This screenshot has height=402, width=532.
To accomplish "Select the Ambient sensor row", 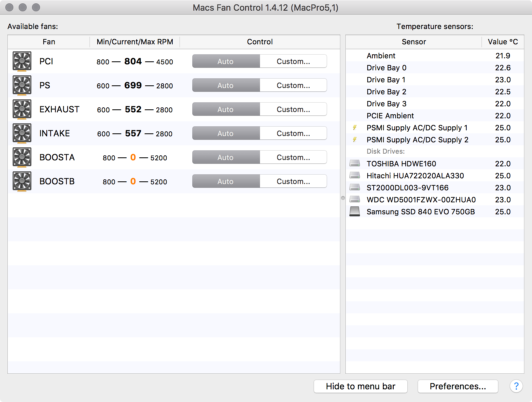I will pyautogui.click(x=435, y=56).
